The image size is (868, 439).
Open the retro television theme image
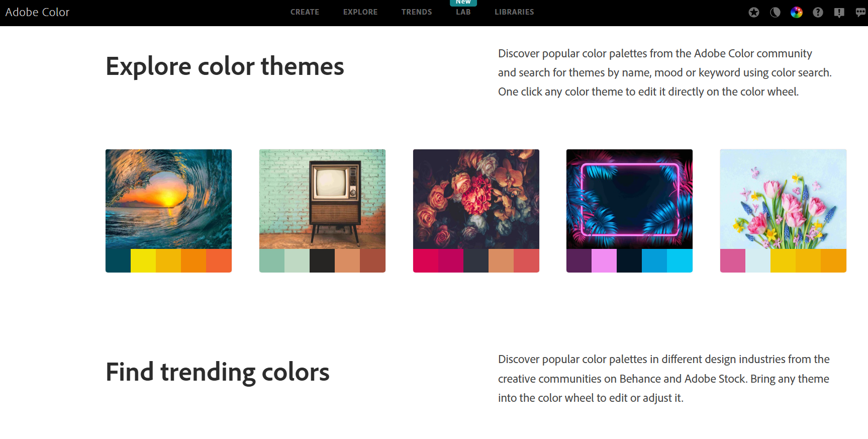pos(322,199)
